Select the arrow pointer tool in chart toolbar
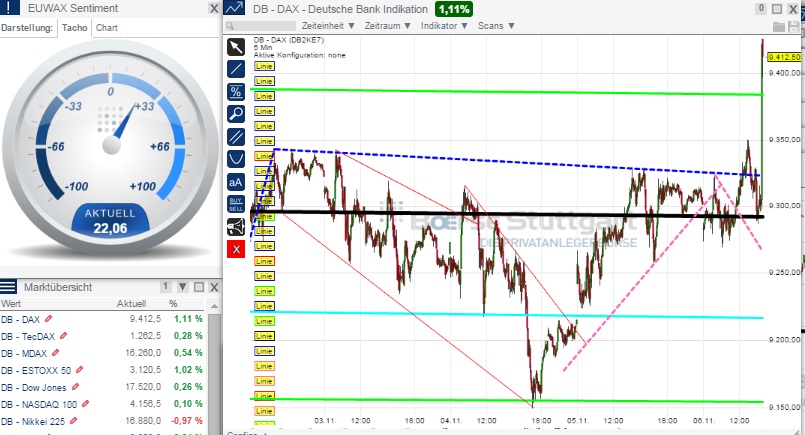The height and width of the screenshot is (435, 805). (236, 47)
